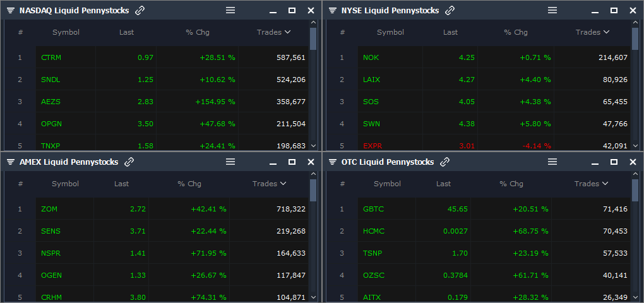This screenshot has height=303, width=644.
Task: Click the OTC panel scrollbar thumb
Action: (635, 190)
